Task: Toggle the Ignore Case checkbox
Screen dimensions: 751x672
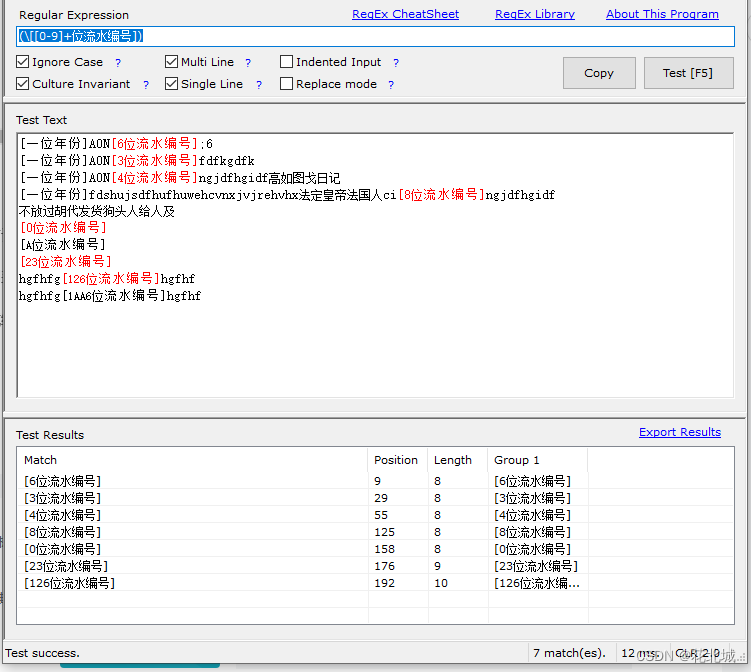Action: pos(23,62)
